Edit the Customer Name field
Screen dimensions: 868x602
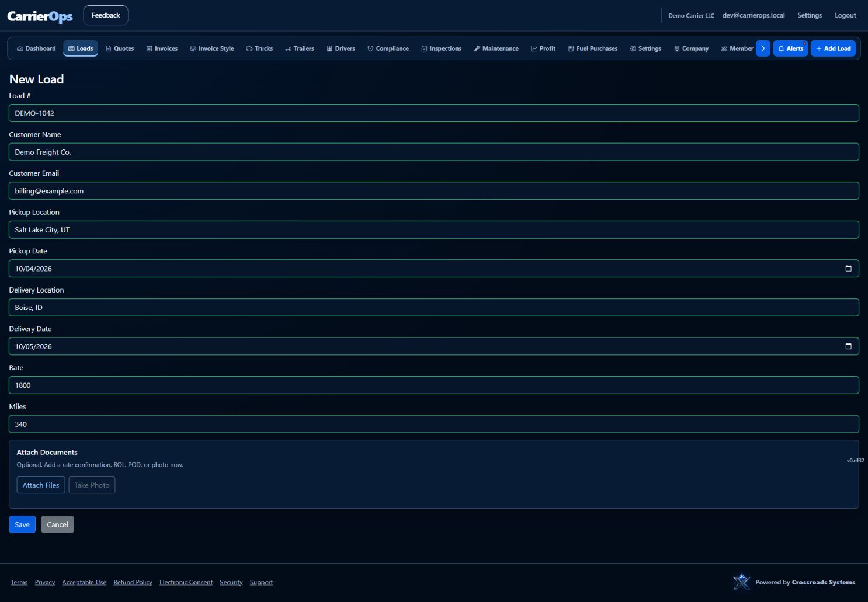(434, 152)
